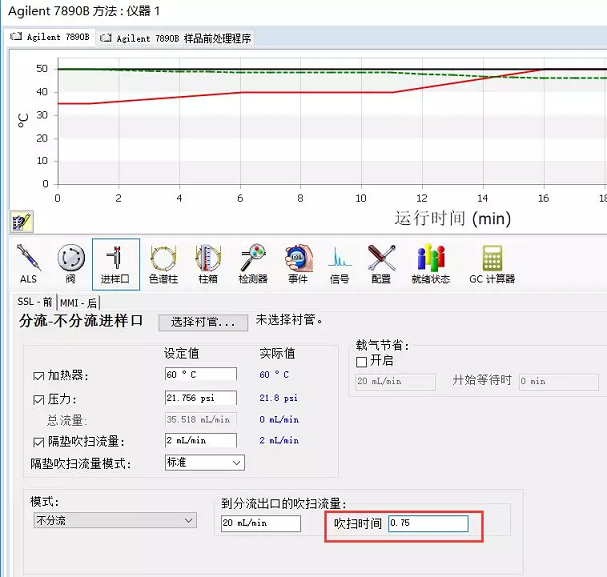Click the 到分流出口的吹扫流量 label
This screenshot has width=607, height=577.
[x=283, y=503]
